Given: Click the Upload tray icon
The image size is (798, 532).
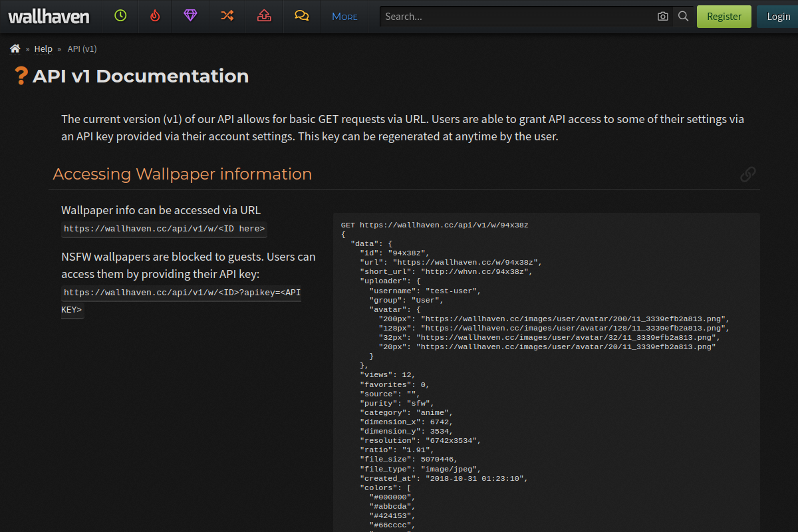Looking at the screenshot, I should 265,16.
